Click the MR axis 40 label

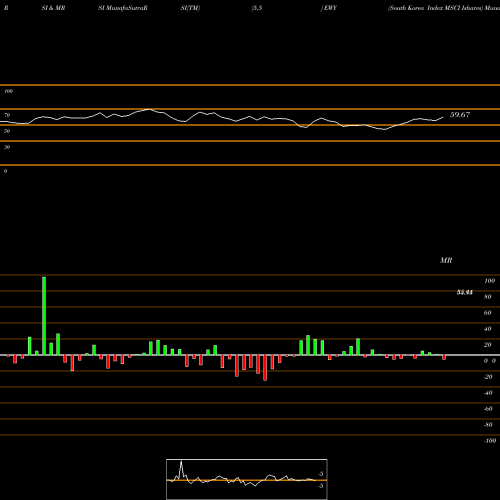click(x=488, y=329)
